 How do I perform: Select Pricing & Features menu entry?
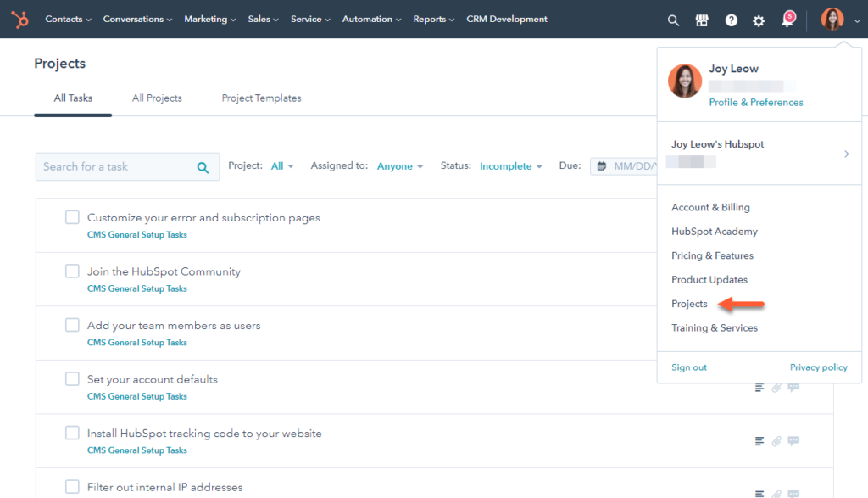click(712, 255)
